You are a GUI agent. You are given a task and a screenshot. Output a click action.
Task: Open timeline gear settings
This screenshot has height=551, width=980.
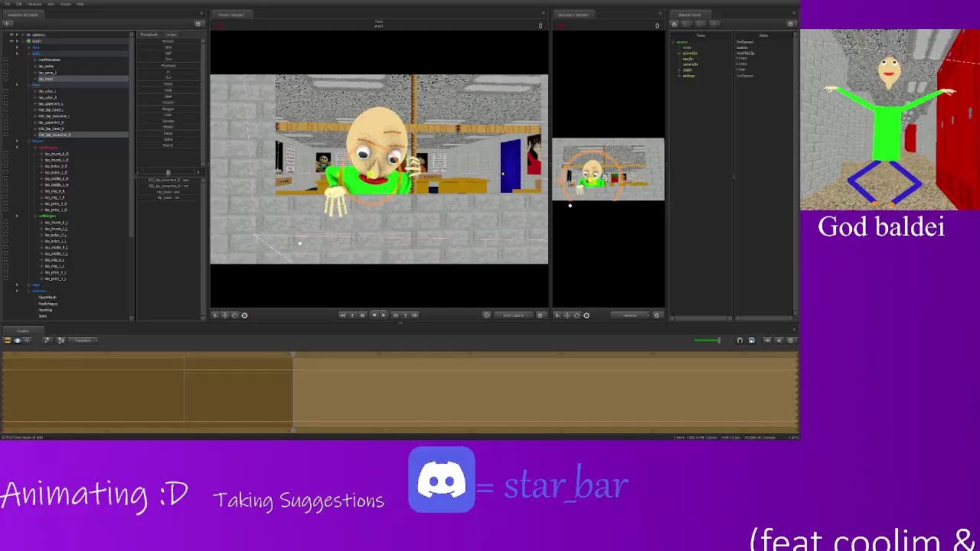pyautogui.click(x=791, y=341)
